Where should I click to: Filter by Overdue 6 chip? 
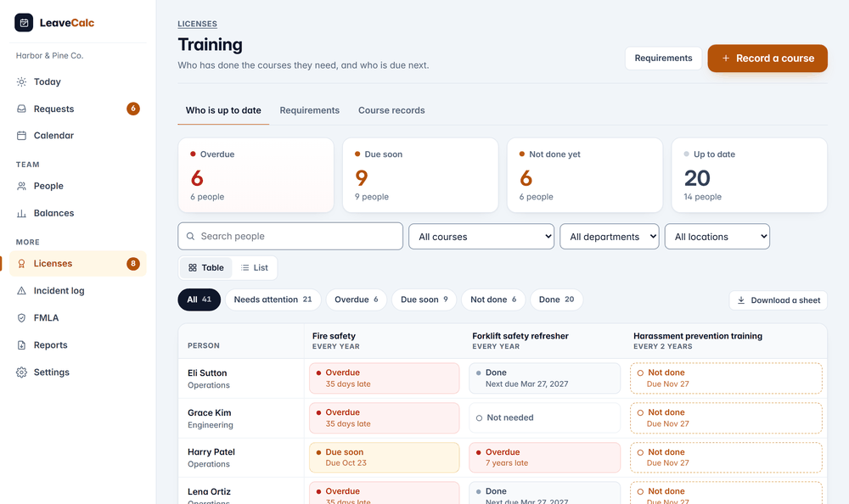click(x=357, y=300)
